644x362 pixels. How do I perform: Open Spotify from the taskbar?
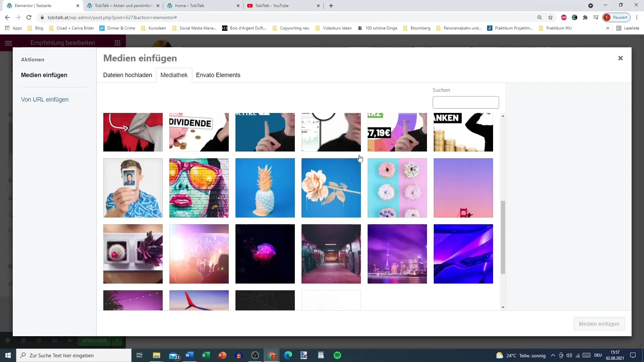point(337,355)
